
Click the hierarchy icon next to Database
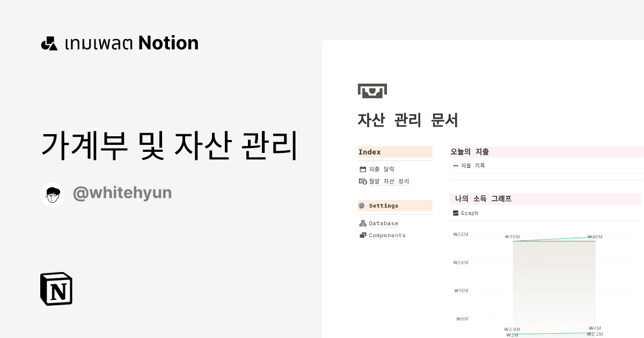click(x=363, y=223)
